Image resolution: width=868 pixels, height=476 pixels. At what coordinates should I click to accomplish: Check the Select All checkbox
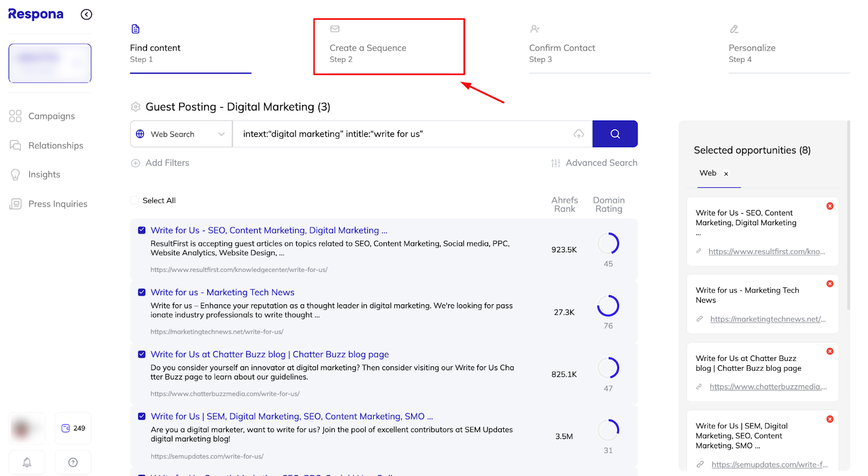click(135, 200)
